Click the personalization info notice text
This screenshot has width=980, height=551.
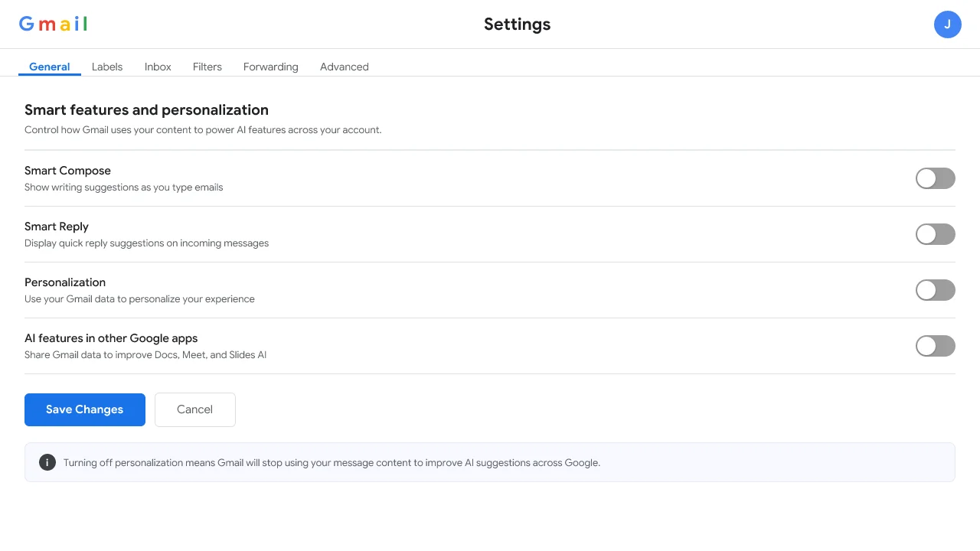click(x=332, y=462)
